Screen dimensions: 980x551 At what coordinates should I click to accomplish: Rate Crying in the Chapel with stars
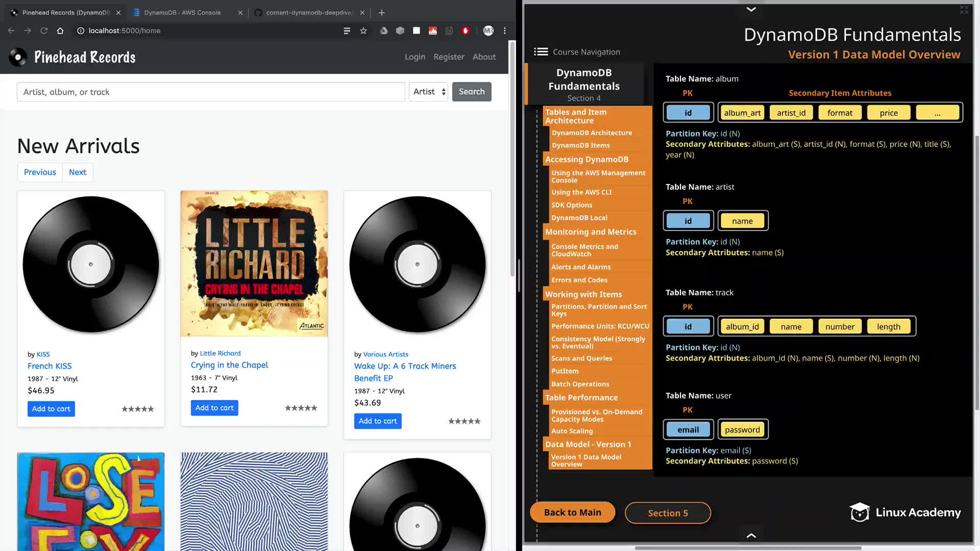pos(301,408)
